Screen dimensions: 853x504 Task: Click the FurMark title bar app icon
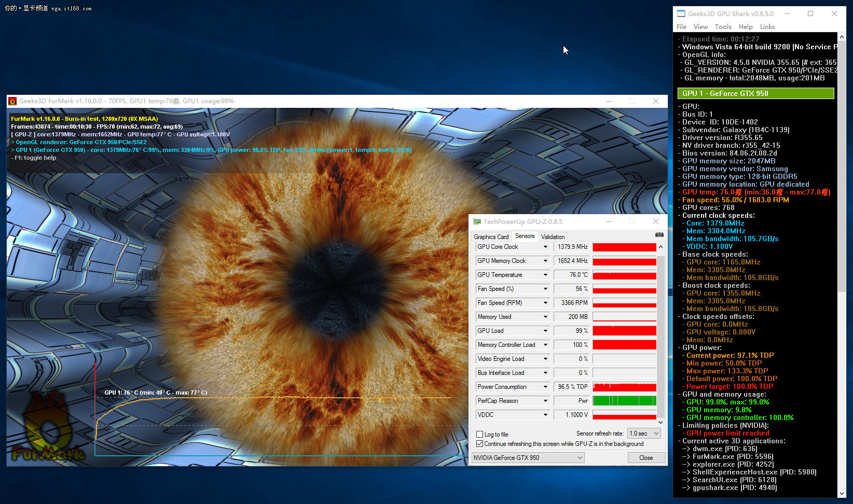12,101
